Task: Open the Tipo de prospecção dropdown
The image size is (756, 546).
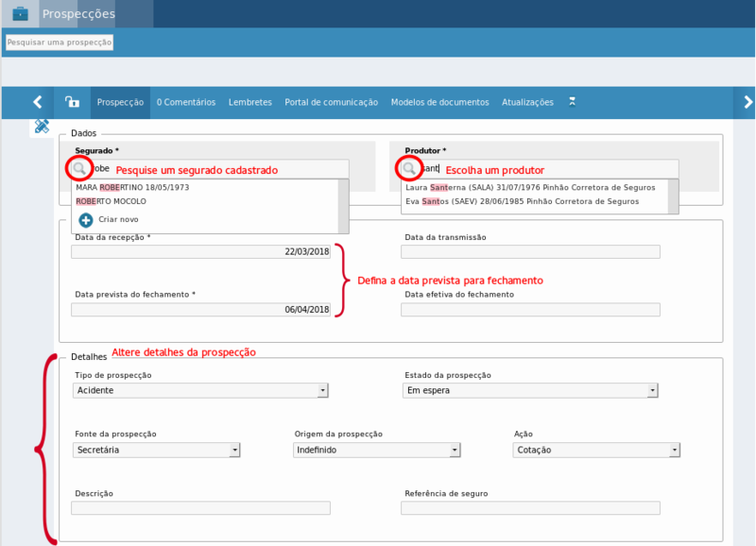Action: pos(200,390)
